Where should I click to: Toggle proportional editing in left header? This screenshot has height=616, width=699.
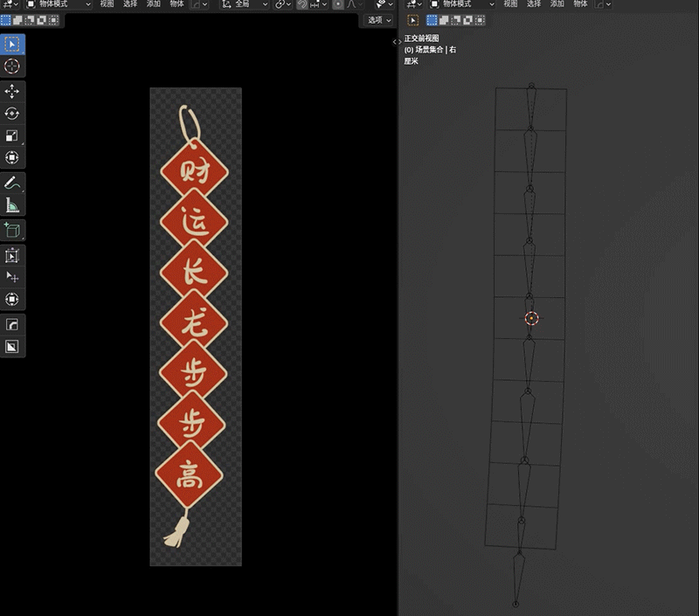pyautogui.click(x=338, y=4)
